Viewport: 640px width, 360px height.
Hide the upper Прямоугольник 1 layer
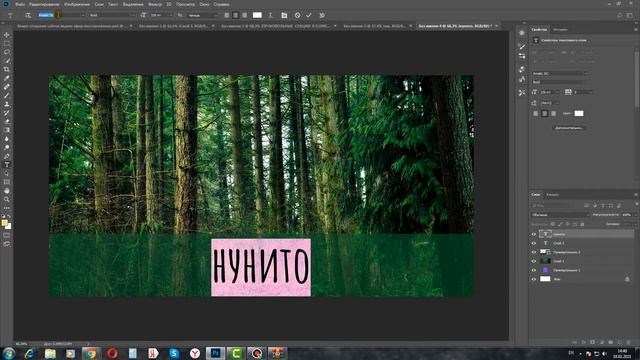pyautogui.click(x=533, y=252)
